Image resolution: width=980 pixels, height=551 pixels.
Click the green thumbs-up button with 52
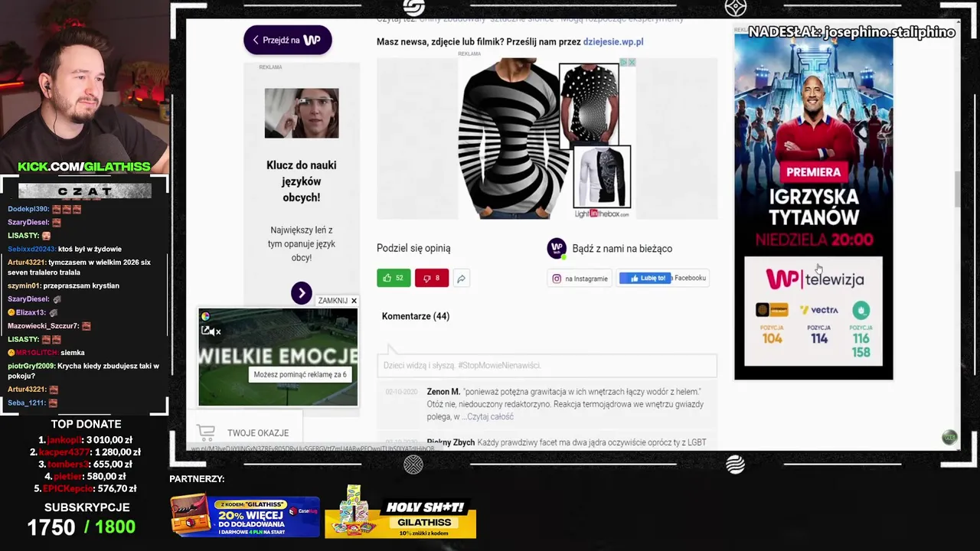(x=394, y=278)
